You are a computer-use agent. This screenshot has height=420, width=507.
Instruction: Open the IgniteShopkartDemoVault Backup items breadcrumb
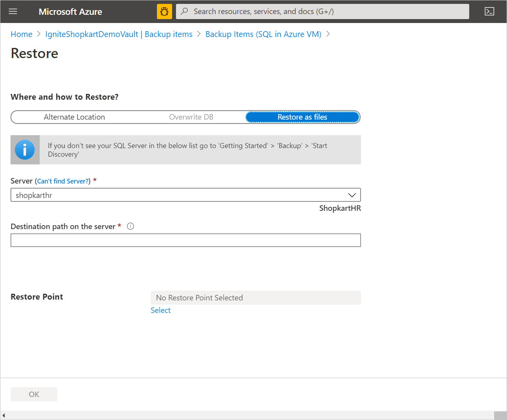click(x=118, y=34)
